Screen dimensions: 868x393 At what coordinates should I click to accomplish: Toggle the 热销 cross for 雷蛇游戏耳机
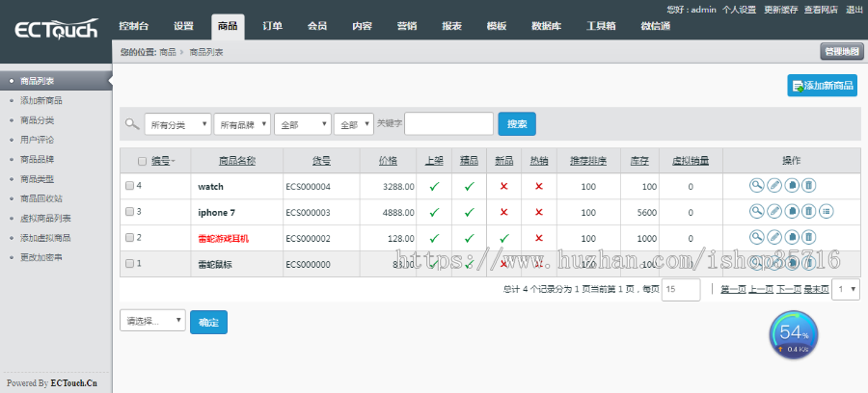[x=538, y=238]
